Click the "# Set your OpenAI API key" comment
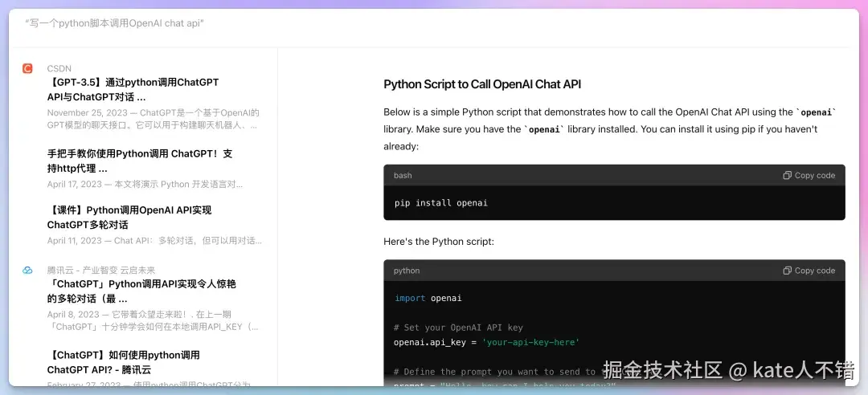Viewport: 868px width, 395px height. (458, 328)
